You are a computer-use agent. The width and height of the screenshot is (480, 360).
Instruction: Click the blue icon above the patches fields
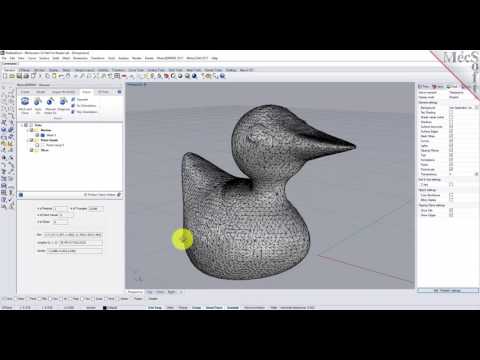click(x=21, y=195)
